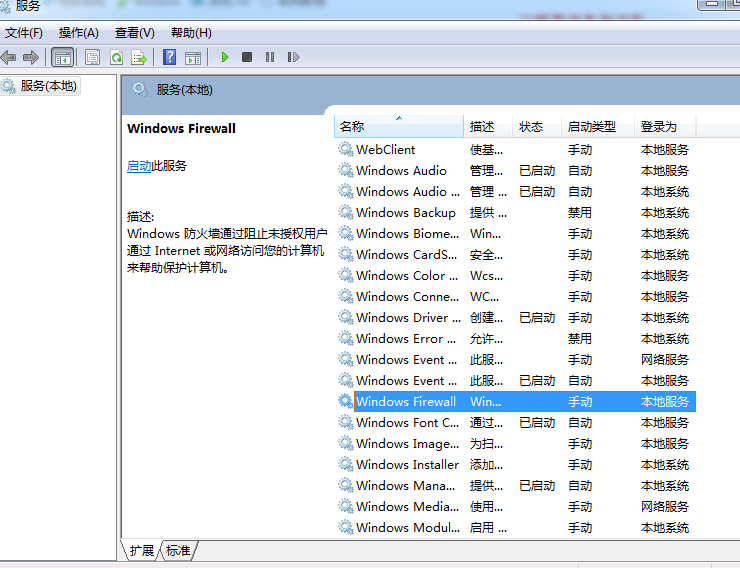740x568 pixels.
Task: Click the gear icon beside Windows Installer
Action: click(345, 465)
